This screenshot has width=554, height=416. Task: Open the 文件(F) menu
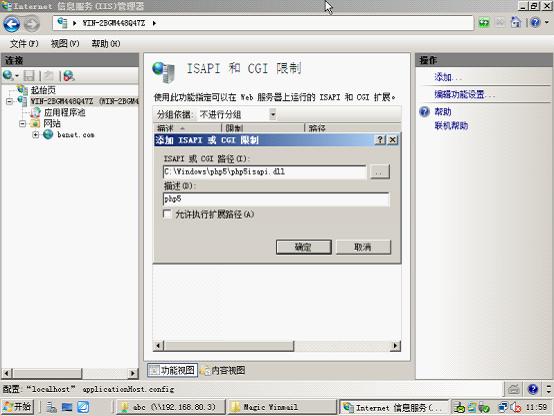(24, 43)
